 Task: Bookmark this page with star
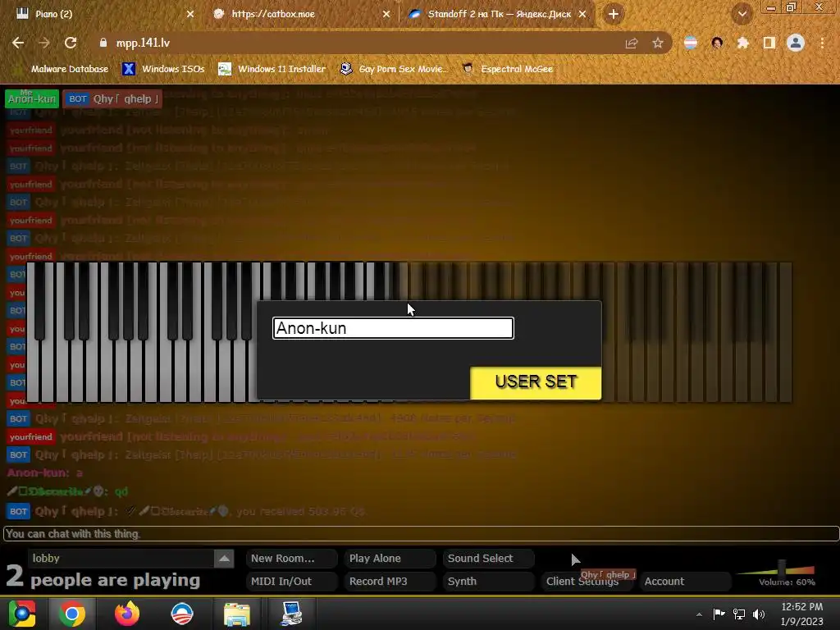657,43
